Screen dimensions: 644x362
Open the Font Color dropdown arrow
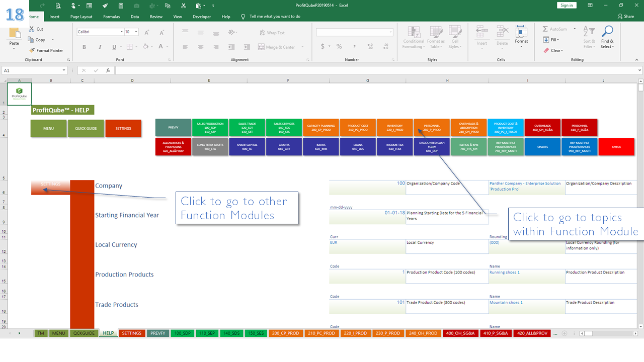(x=168, y=47)
